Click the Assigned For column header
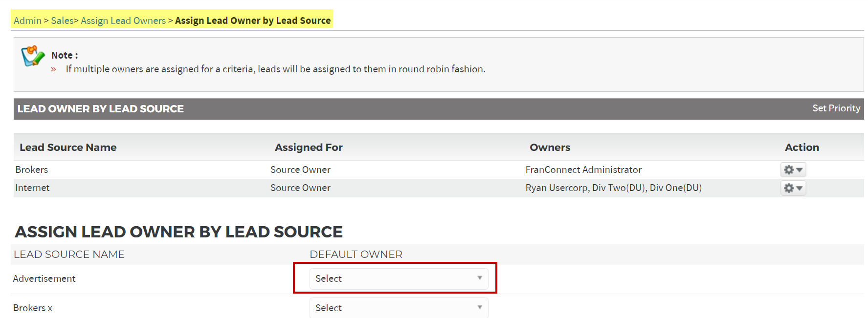Image resolution: width=868 pixels, height=318 pixels. coord(309,148)
